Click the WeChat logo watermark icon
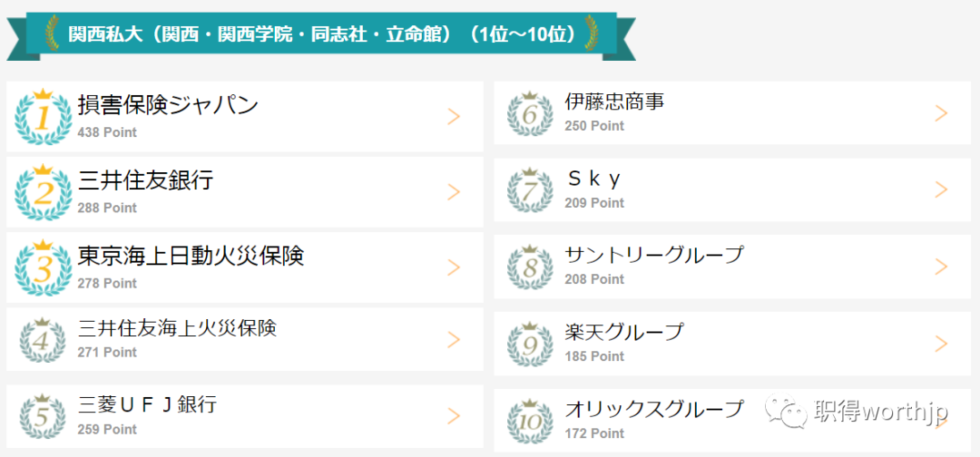 point(787,412)
